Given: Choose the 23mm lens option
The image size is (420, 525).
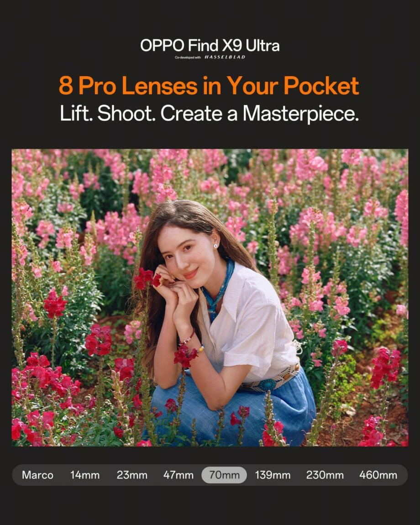Looking at the screenshot, I should 132,475.
